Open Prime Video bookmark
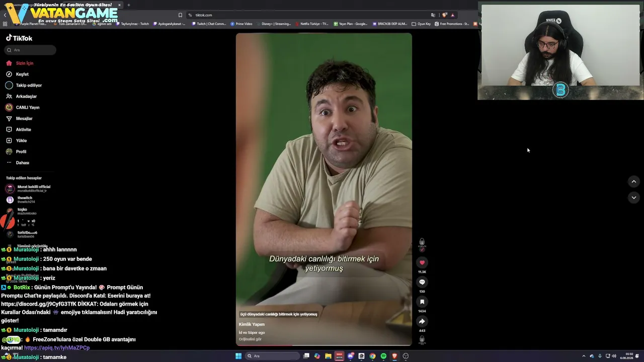Image resolution: width=644 pixels, height=362 pixels. [x=242, y=24]
